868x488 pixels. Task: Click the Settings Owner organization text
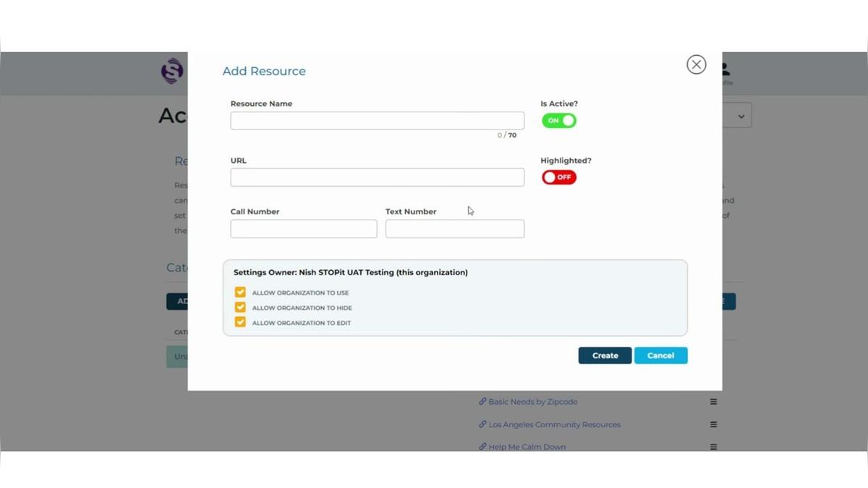(350, 272)
